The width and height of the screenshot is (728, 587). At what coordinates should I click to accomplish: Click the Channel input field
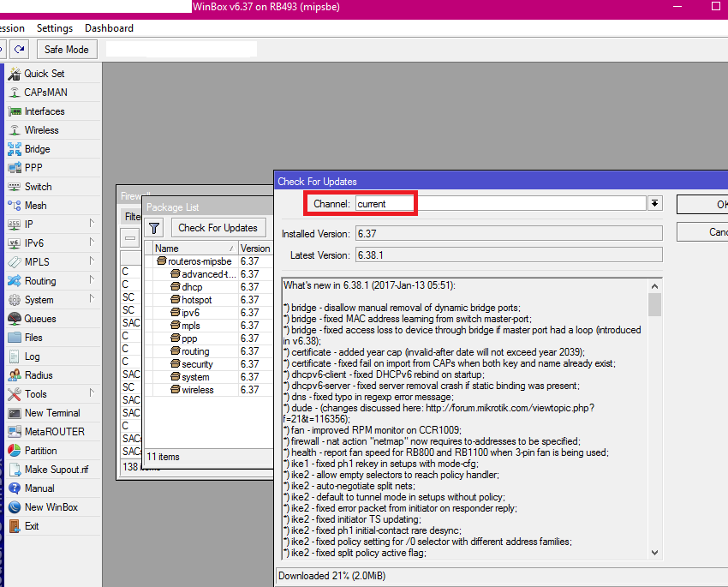tap(501, 203)
